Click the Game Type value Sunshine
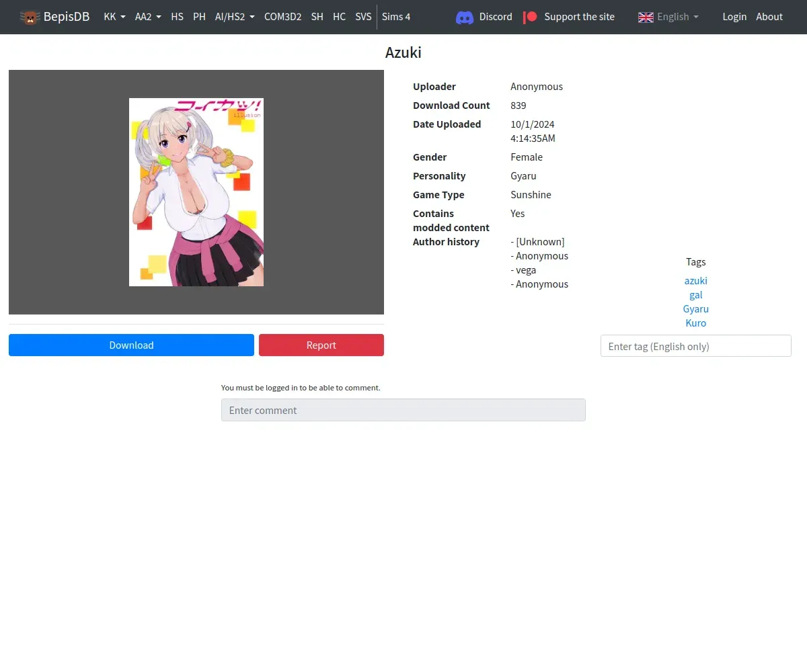The image size is (807, 672). coord(531,195)
